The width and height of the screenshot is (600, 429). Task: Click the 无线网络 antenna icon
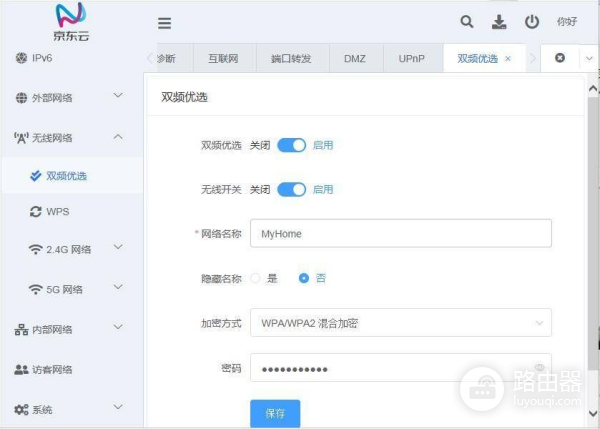click(21, 138)
